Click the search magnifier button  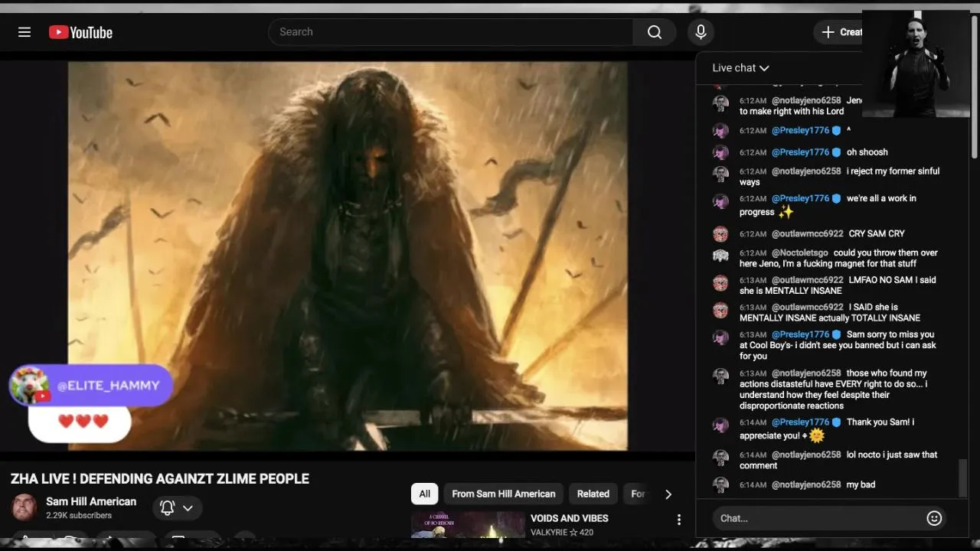point(655,32)
